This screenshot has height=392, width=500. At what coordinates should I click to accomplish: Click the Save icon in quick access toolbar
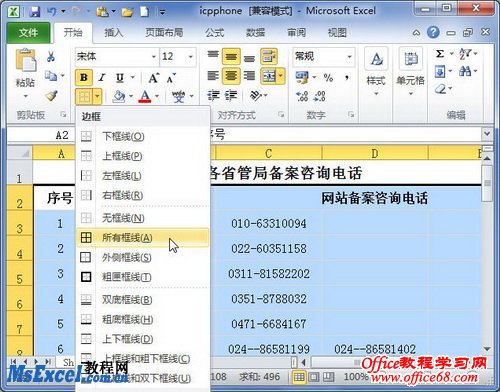tap(35, 12)
